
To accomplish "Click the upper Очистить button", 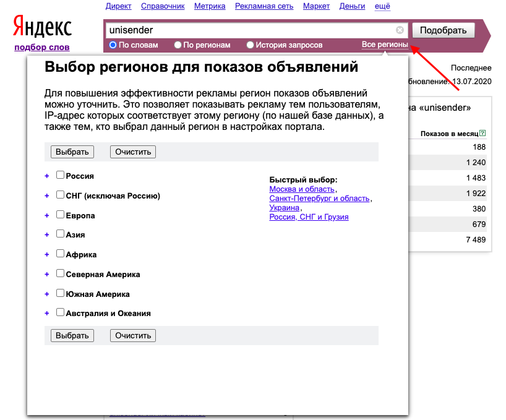I will point(133,152).
